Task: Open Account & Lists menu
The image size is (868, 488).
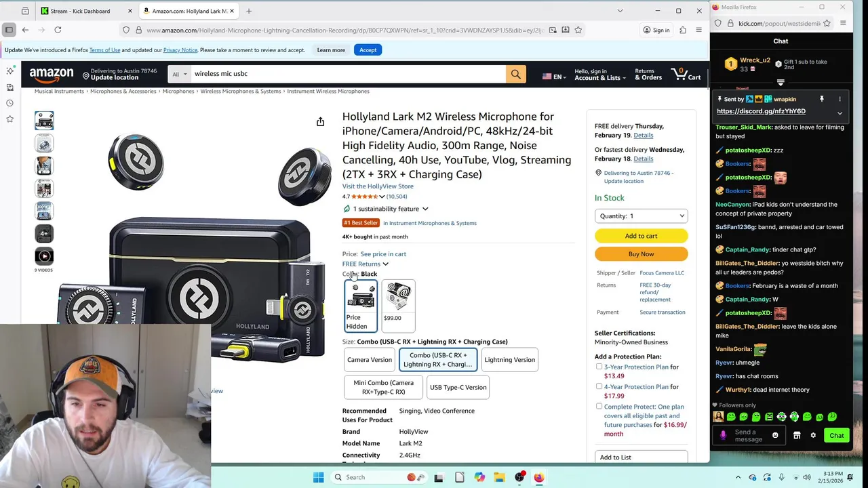Action: coord(600,75)
